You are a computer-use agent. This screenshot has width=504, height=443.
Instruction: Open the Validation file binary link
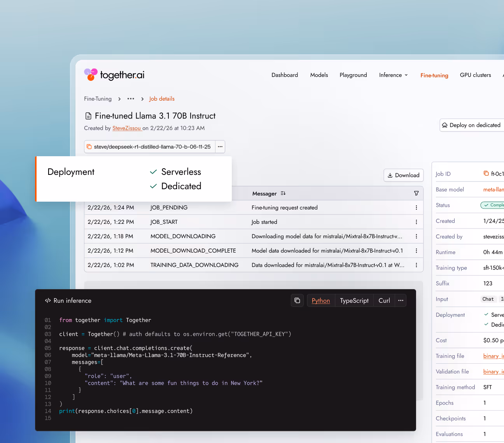[x=493, y=371]
